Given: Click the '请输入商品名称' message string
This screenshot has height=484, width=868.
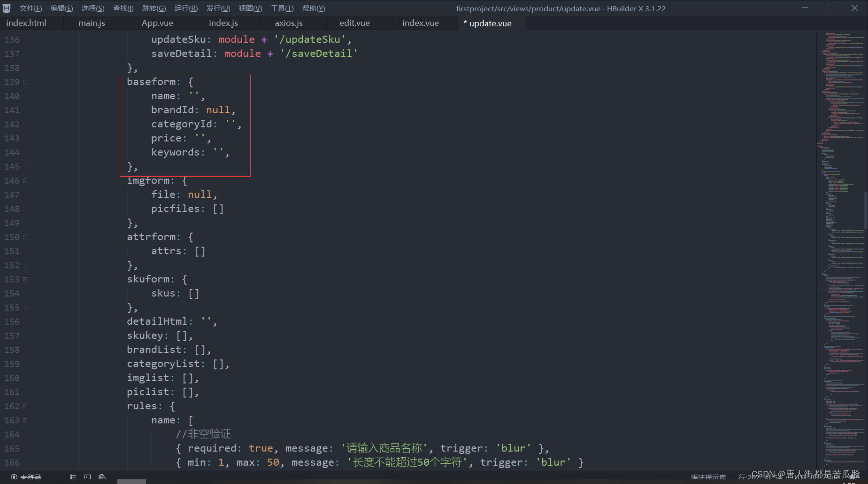Looking at the screenshot, I should tap(384, 448).
